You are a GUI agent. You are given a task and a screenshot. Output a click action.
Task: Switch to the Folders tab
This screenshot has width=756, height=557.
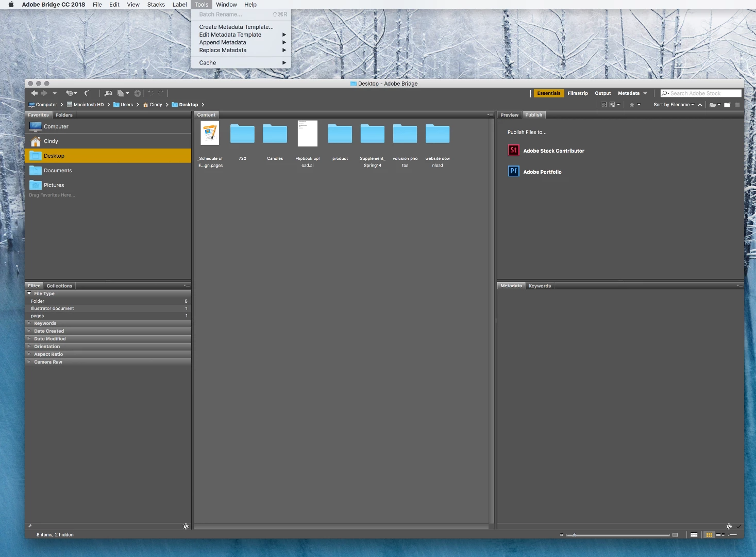click(64, 115)
